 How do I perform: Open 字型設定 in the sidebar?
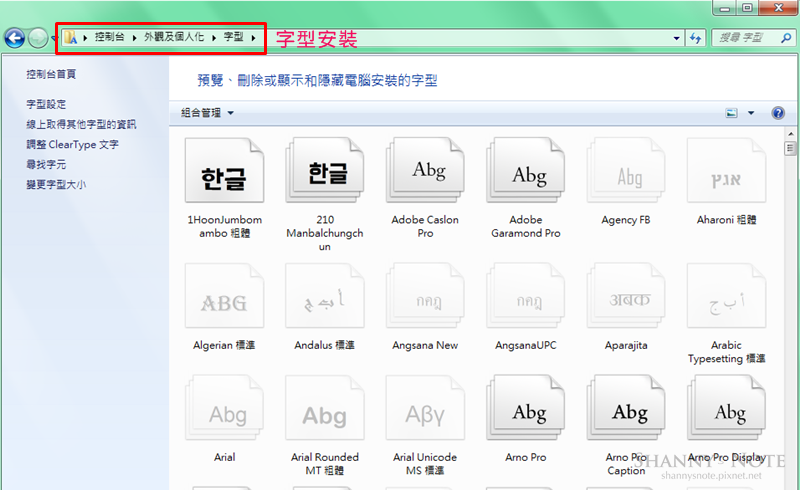tap(46, 104)
